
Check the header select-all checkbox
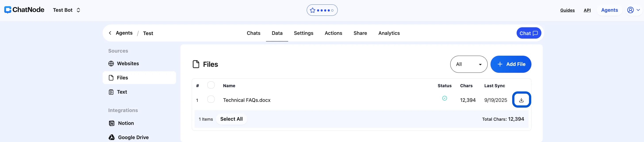[x=211, y=85]
